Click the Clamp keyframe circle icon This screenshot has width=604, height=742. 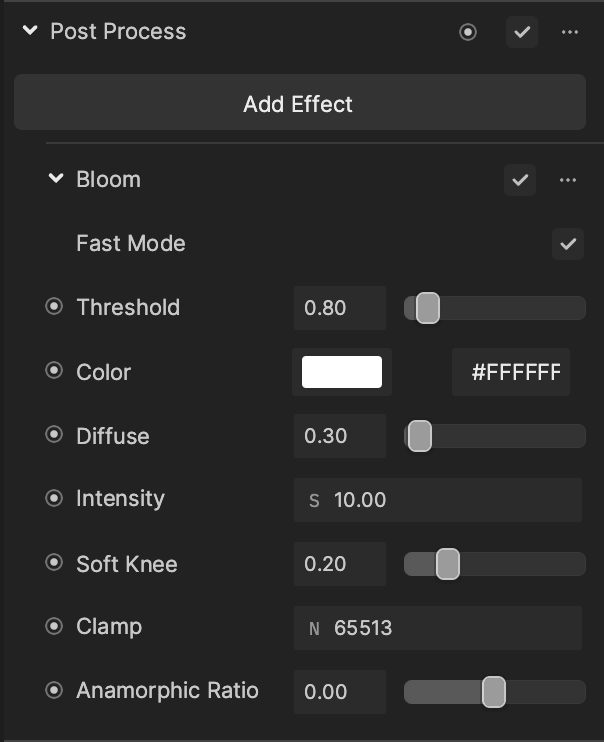(x=54, y=626)
